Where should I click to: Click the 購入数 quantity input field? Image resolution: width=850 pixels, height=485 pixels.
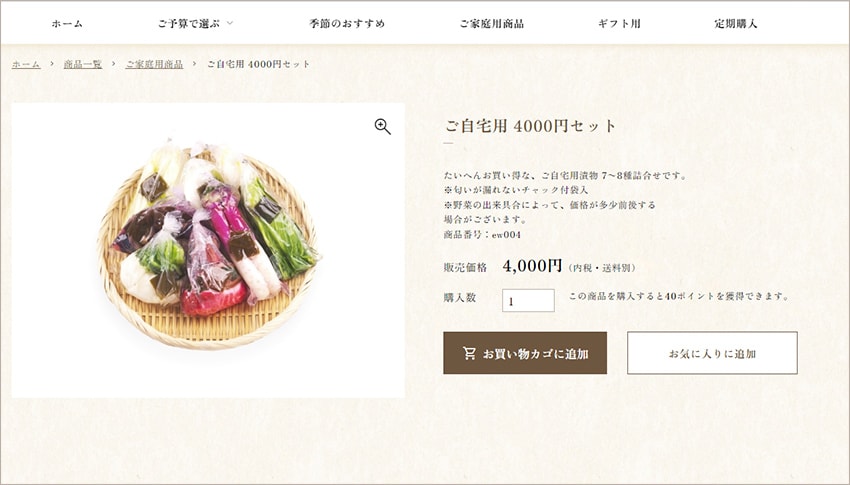click(x=528, y=300)
